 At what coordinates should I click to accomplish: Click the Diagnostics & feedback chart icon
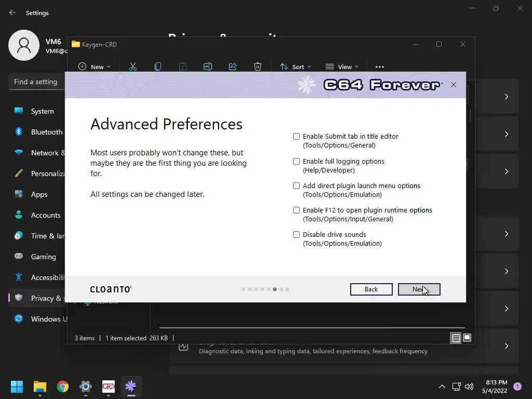[x=183, y=347]
